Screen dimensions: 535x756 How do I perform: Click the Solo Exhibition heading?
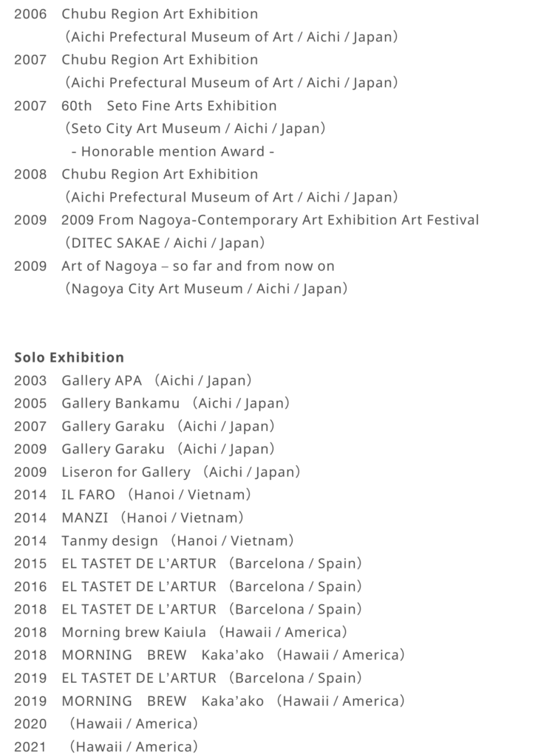coord(69,357)
